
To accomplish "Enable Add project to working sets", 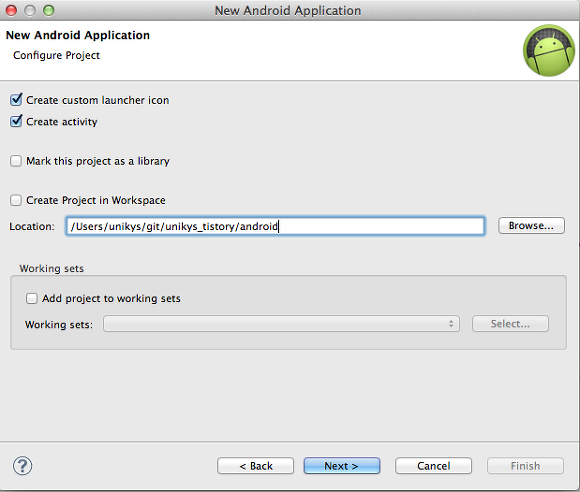I will click(x=31, y=298).
